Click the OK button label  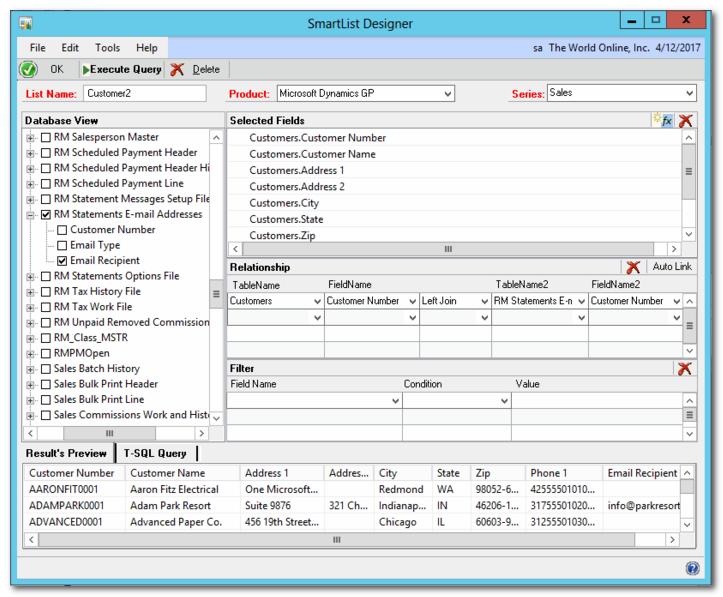(x=57, y=70)
